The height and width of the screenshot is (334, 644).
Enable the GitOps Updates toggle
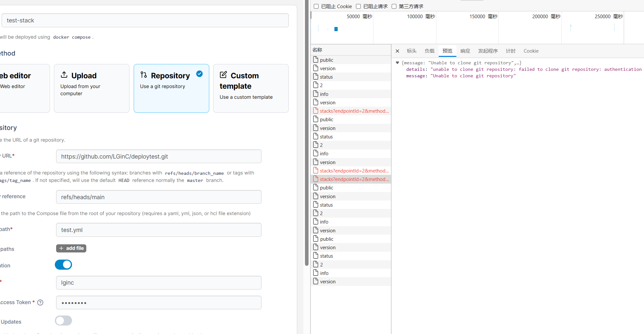point(63,320)
